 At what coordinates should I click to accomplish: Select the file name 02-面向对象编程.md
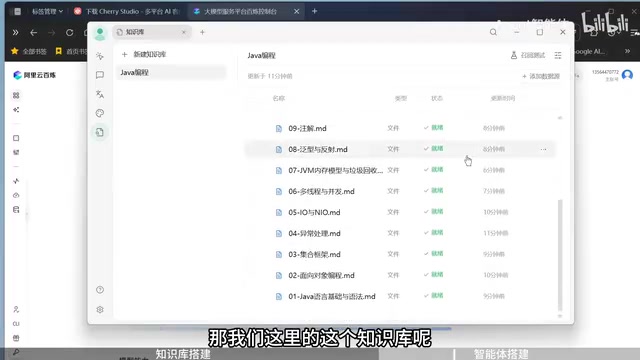321,276
